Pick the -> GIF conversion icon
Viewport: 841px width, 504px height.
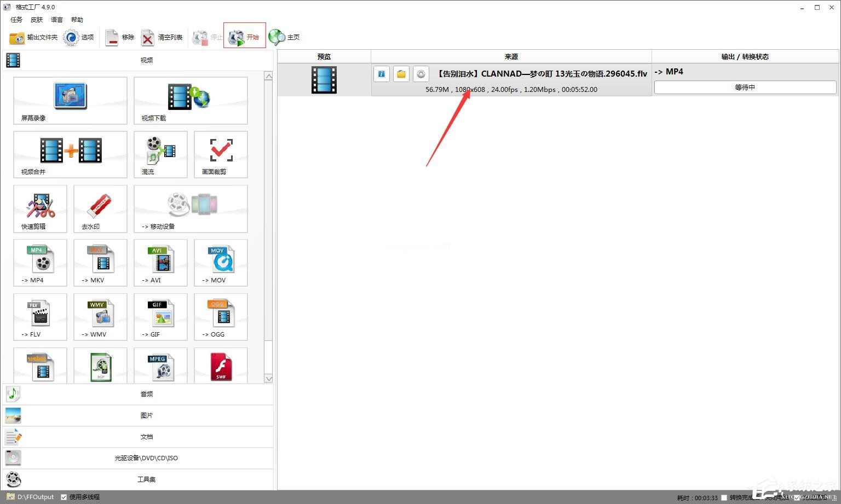point(160,317)
